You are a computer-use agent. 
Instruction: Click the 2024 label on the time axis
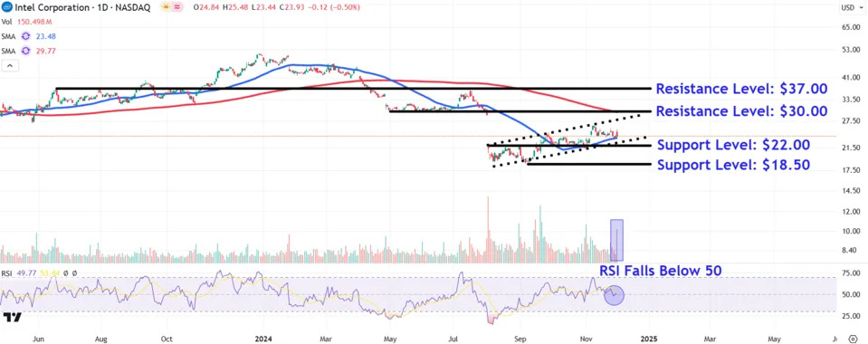[262, 338]
